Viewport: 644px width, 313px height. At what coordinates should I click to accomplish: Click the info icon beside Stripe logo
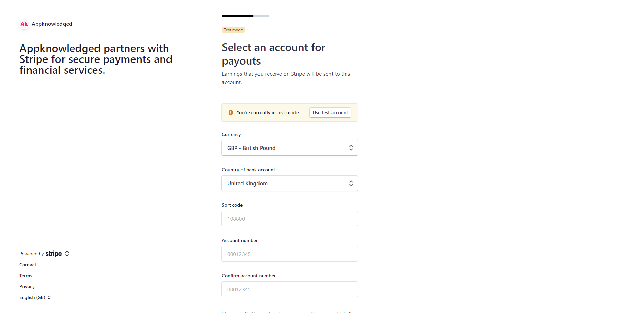(x=67, y=254)
